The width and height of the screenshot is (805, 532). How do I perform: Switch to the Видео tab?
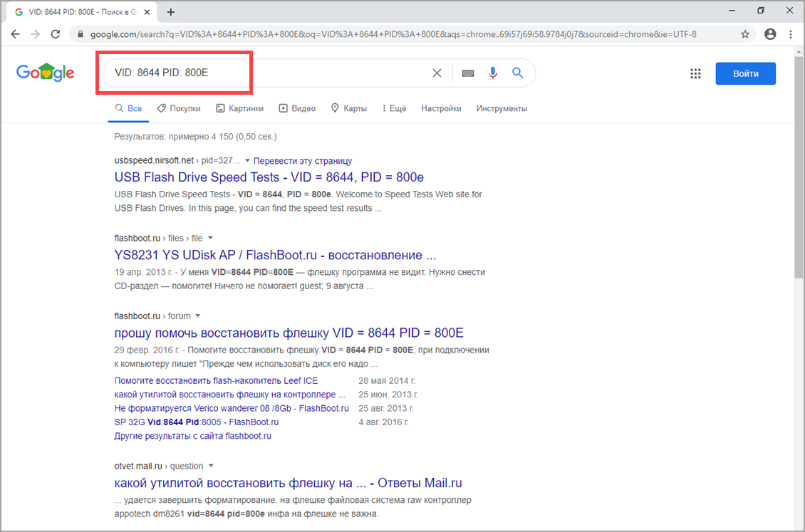click(x=297, y=108)
